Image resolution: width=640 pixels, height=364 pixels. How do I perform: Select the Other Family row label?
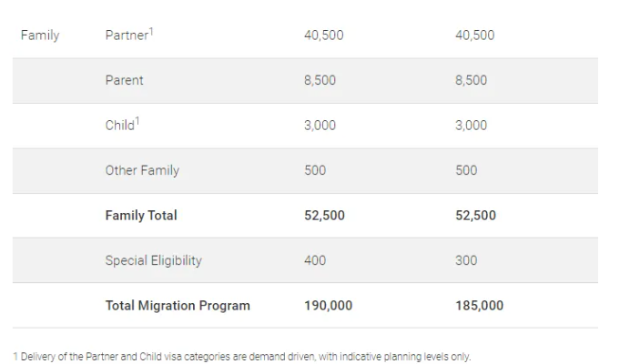[x=142, y=170]
